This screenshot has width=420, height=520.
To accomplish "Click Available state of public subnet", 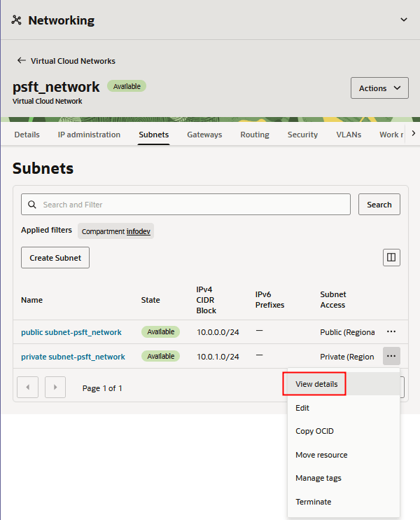I will click(x=160, y=331).
